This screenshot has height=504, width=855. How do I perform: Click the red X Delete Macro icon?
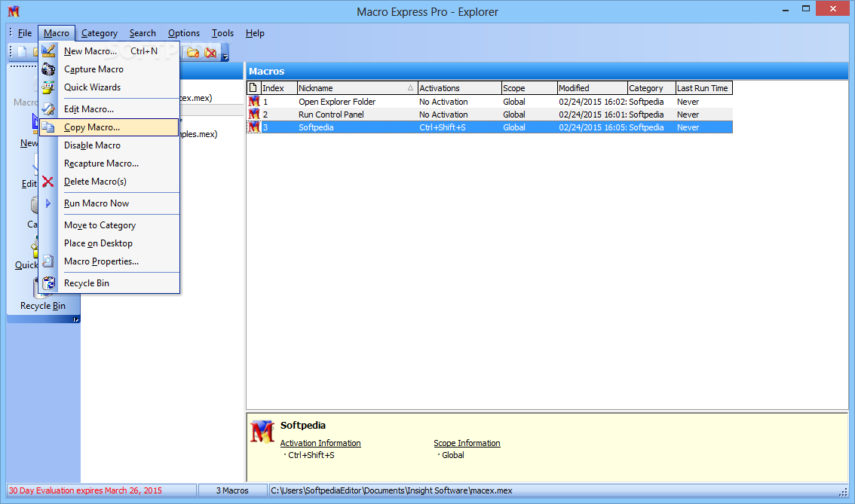click(48, 182)
